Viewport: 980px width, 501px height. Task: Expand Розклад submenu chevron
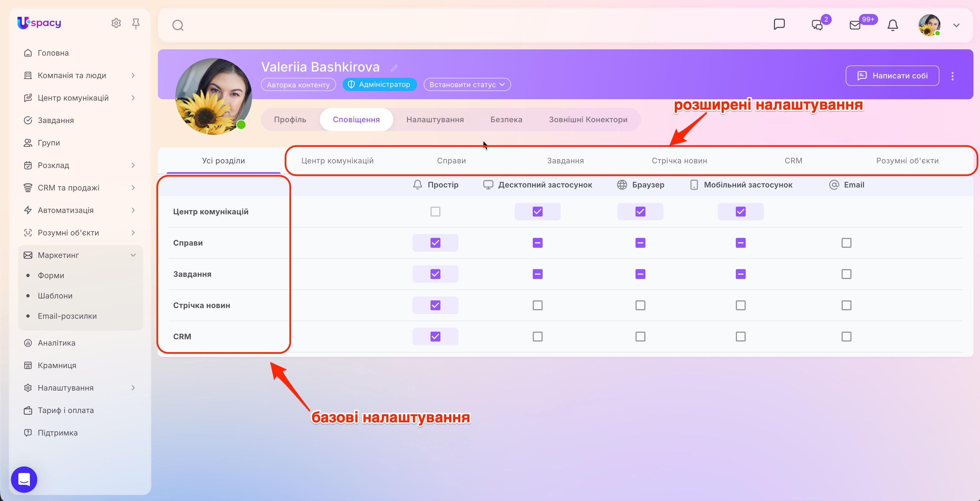[133, 165]
